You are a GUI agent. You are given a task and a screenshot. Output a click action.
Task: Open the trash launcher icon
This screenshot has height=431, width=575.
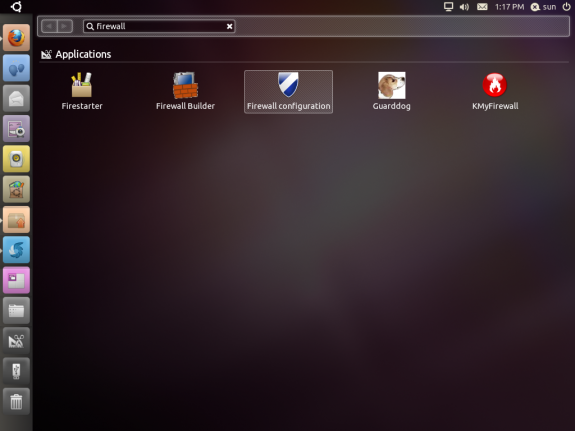16,401
